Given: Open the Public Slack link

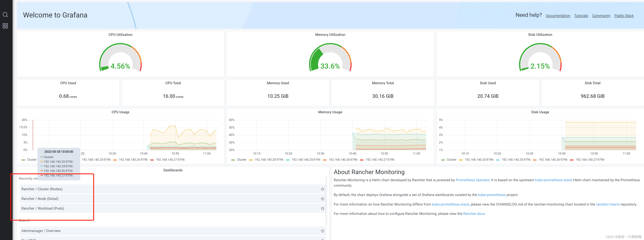Looking at the screenshot, I should click(x=624, y=15).
